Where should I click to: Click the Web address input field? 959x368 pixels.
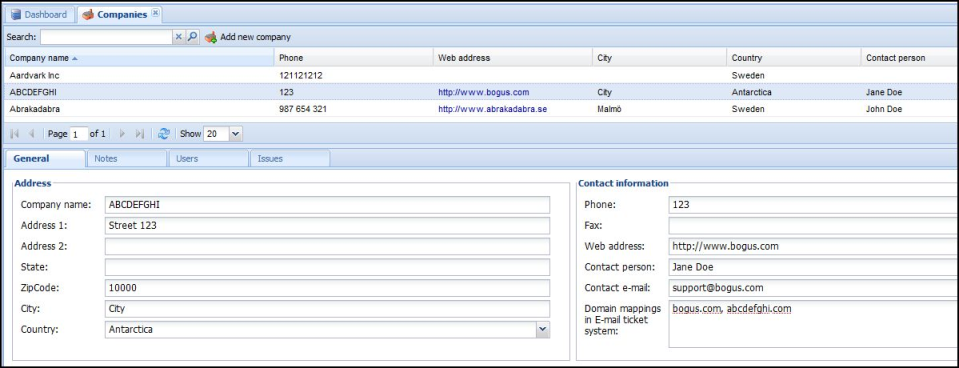(813, 246)
